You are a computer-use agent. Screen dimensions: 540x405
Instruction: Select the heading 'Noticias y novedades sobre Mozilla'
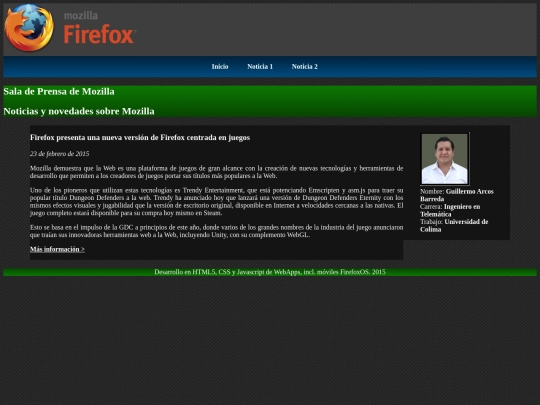(79, 111)
